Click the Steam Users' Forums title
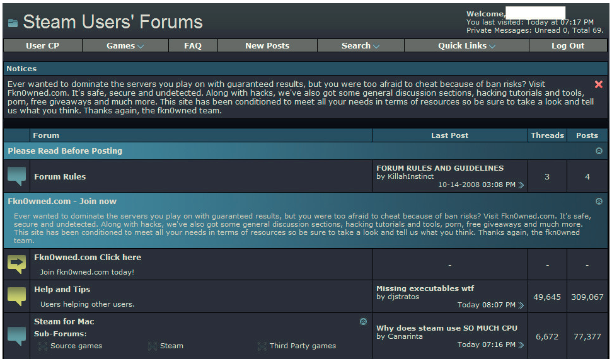Image resolution: width=612 pixels, height=364 pixels. (x=113, y=22)
